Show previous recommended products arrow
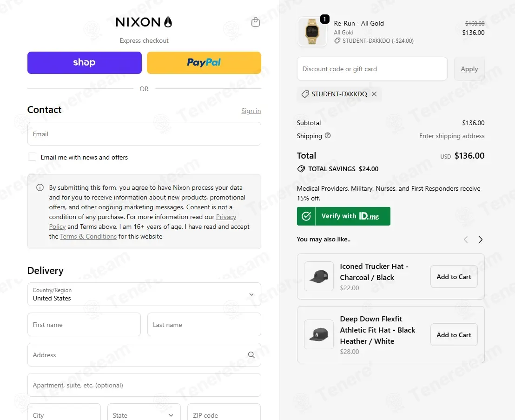 pyautogui.click(x=466, y=240)
